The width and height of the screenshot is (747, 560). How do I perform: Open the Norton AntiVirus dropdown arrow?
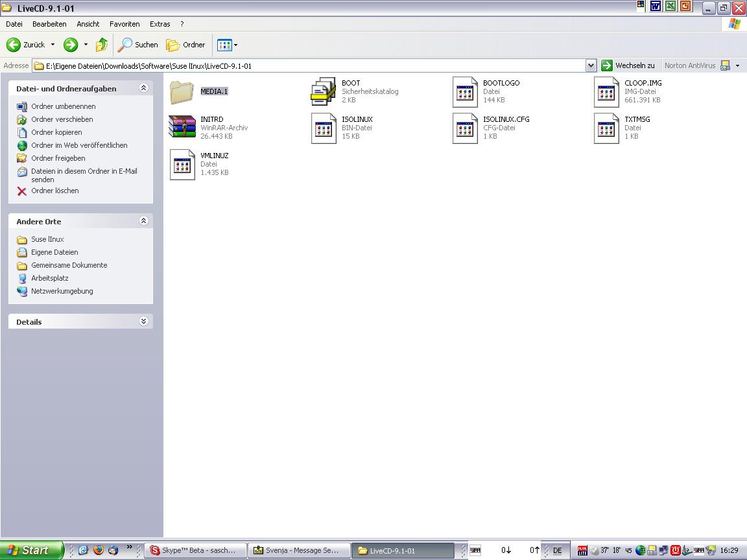737,65
